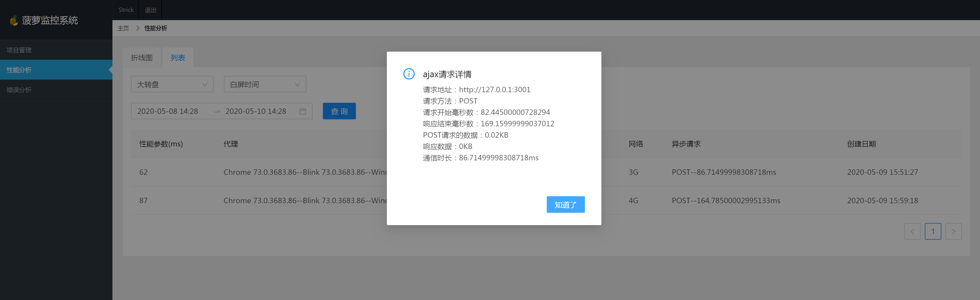Click the 网络 column header

click(636, 144)
